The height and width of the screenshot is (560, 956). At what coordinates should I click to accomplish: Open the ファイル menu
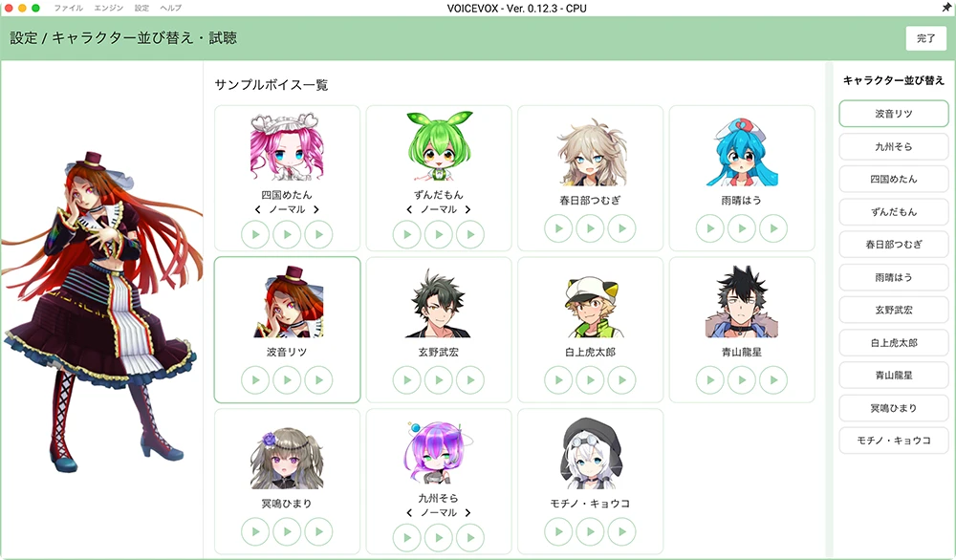click(68, 8)
